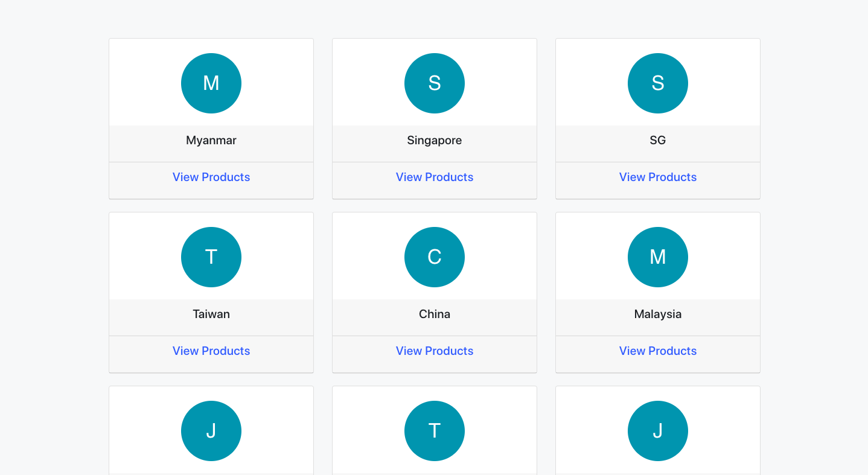
Task: Click the Taiwan card header area
Action: click(211, 255)
